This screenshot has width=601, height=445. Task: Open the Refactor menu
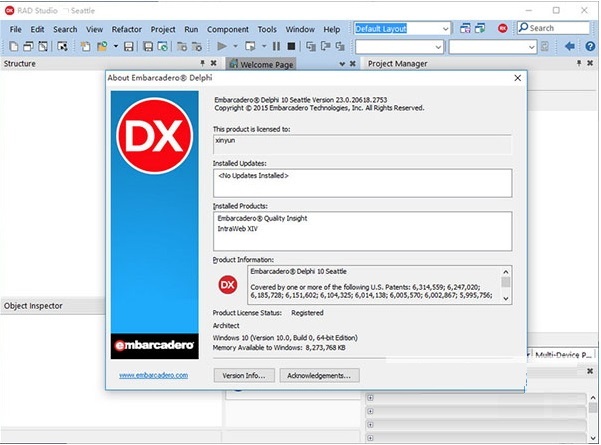click(126, 29)
